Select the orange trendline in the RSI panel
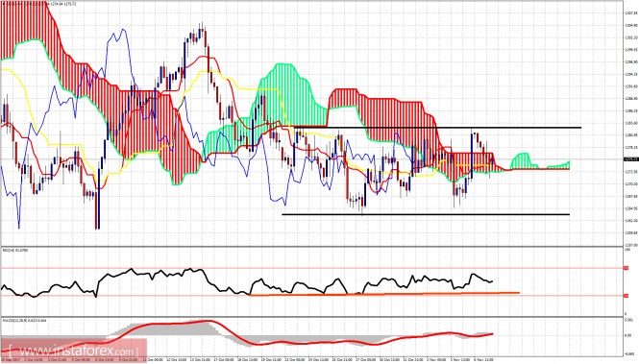 click(384, 294)
